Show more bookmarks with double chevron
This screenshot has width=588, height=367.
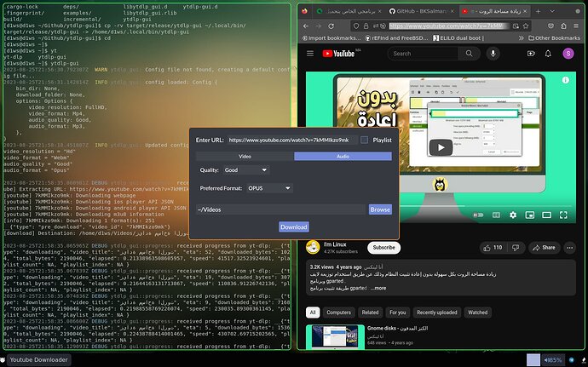coord(521,37)
